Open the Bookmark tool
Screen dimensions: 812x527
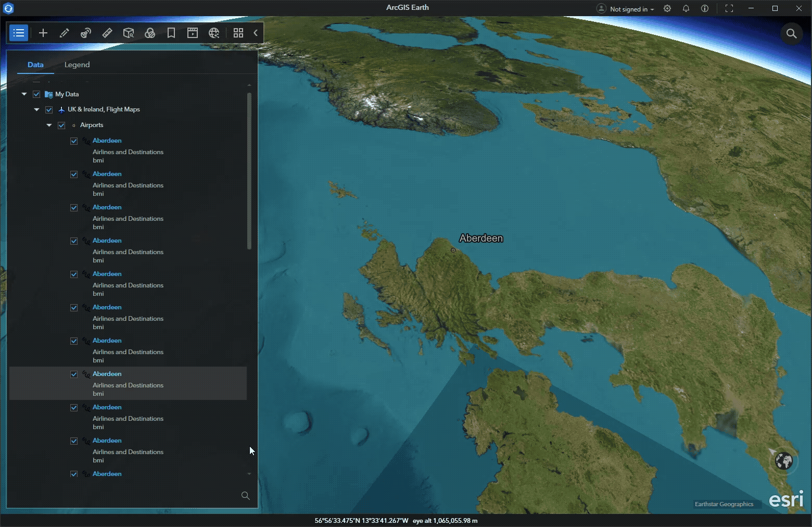tap(171, 33)
